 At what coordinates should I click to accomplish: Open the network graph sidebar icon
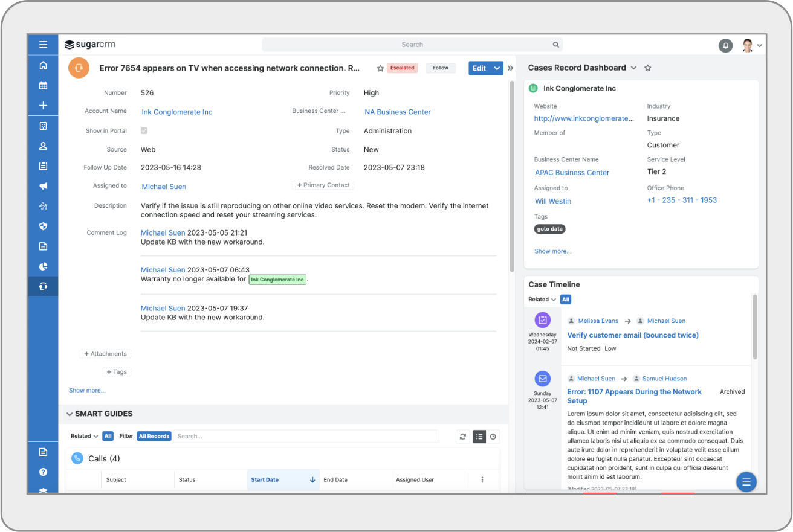[x=43, y=207]
